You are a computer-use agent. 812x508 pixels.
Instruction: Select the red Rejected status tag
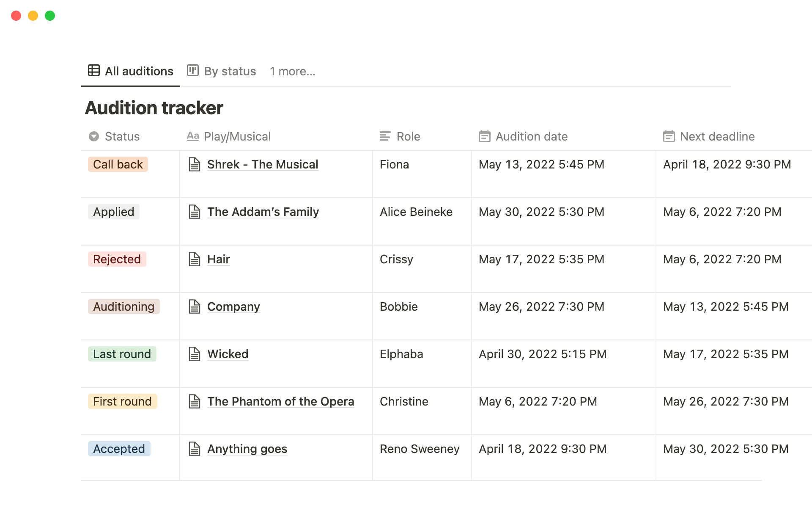pos(117,259)
